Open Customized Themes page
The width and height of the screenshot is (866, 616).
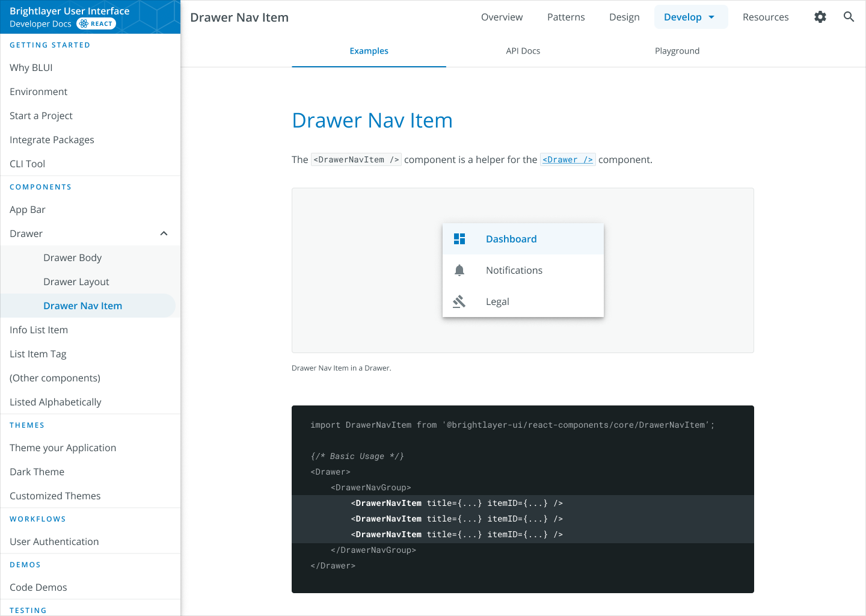coord(90,496)
